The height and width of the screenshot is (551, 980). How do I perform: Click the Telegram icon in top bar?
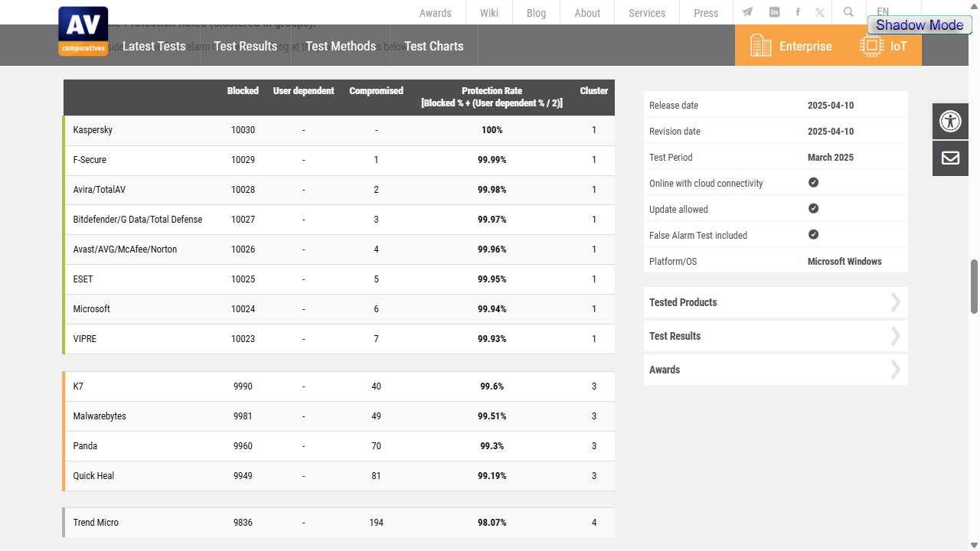point(747,12)
